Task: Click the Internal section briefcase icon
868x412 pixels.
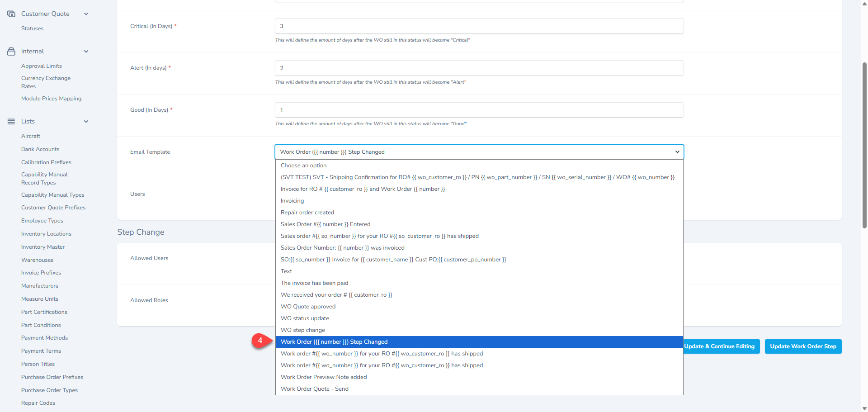Action: point(11,52)
